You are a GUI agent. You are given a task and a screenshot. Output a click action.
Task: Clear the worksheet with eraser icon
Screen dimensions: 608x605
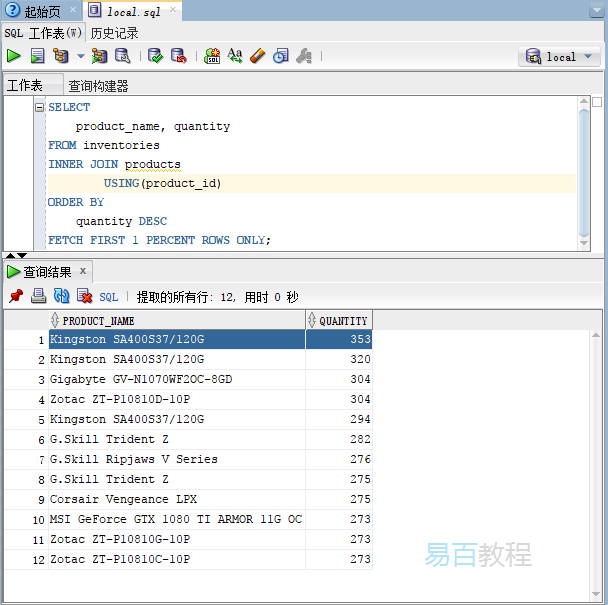pyautogui.click(x=257, y=56)
